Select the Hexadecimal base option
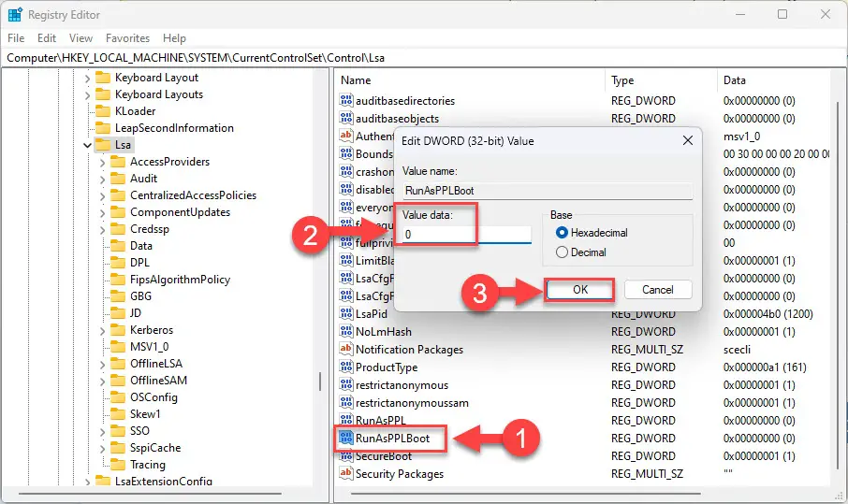The image size is (848, 504). [x=592, y=233]
